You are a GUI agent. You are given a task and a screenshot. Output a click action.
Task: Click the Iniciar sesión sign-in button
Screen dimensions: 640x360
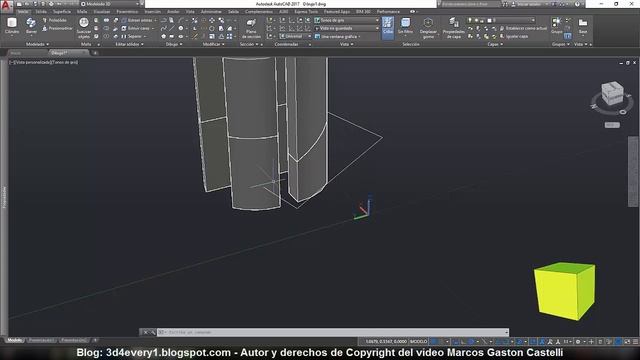point(529,4)
